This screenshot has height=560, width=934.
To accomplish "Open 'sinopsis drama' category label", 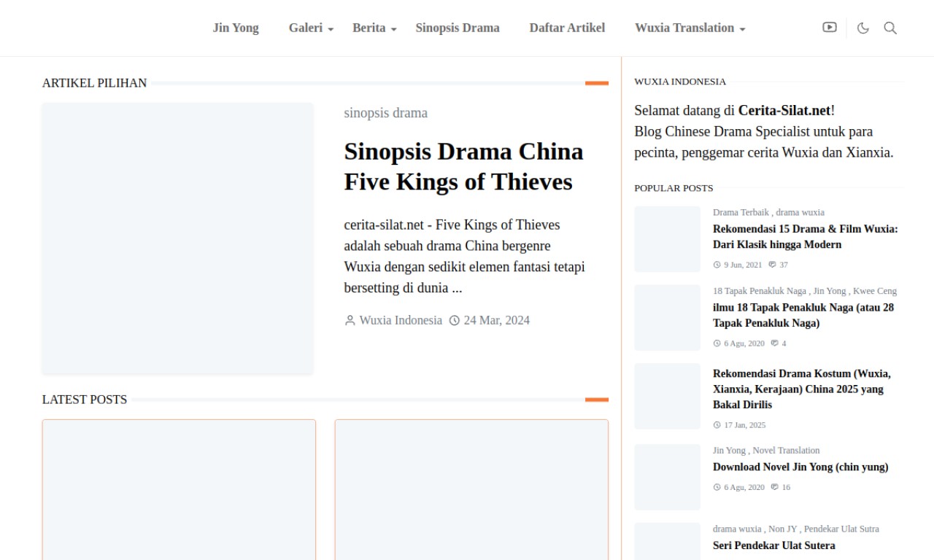I will (386, 113).
